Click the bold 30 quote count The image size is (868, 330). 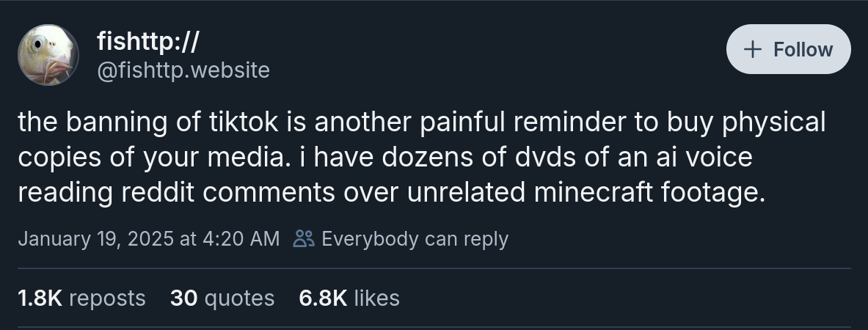point(183,298)
